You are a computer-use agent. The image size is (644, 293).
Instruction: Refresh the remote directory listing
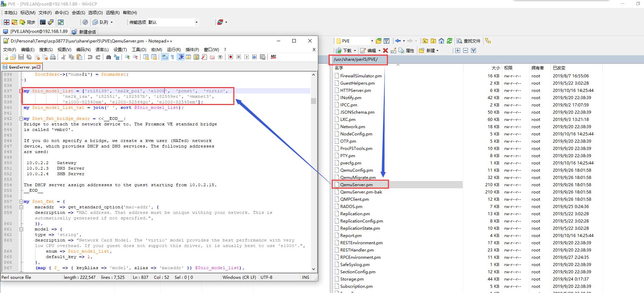[x=449, y=41]
